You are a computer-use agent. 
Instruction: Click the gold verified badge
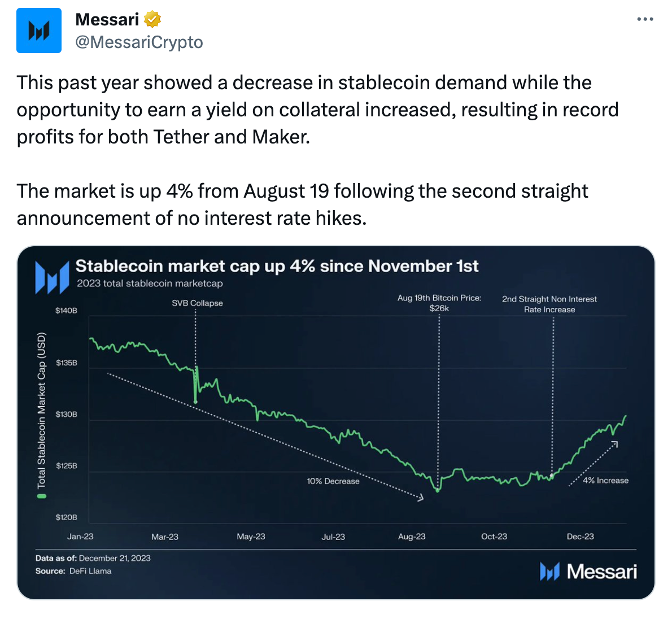[x=152, y=19]
